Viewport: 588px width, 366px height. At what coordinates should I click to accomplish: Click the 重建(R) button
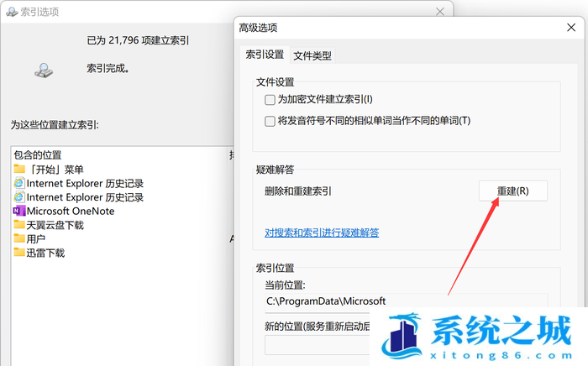(513, 191)
